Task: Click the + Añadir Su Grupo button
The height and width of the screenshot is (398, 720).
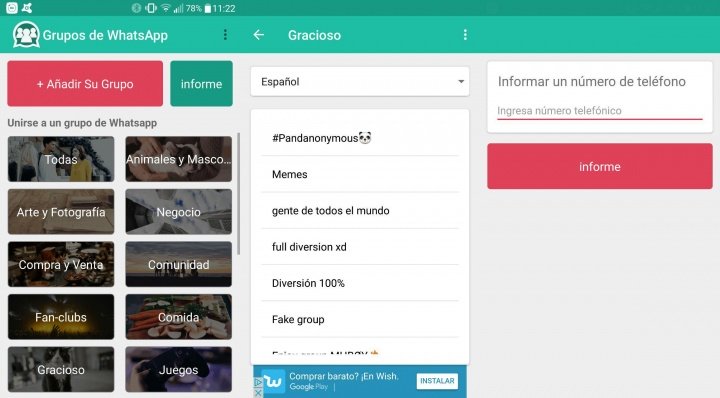Action: click(x=85, y=84)
